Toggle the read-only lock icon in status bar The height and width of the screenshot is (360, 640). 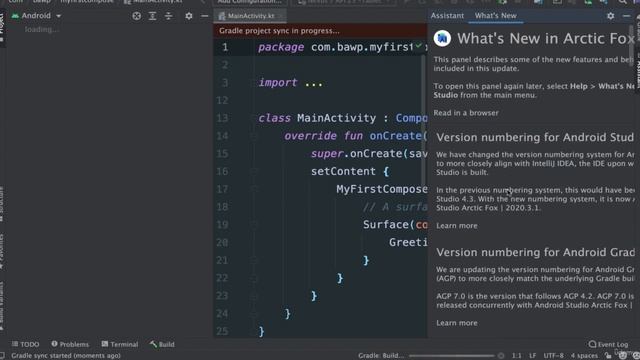click(x=608, y=356)
